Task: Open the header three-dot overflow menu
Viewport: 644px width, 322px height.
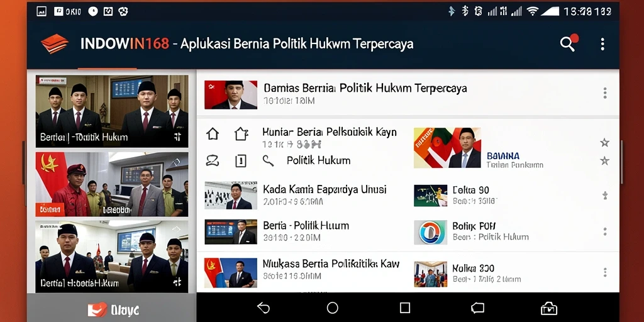Action: 602,44
